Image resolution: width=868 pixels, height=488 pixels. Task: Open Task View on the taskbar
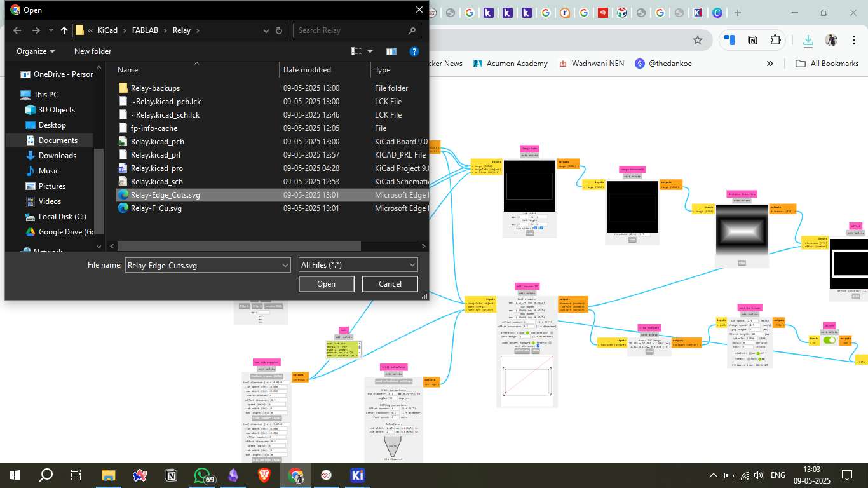(76, 475)
